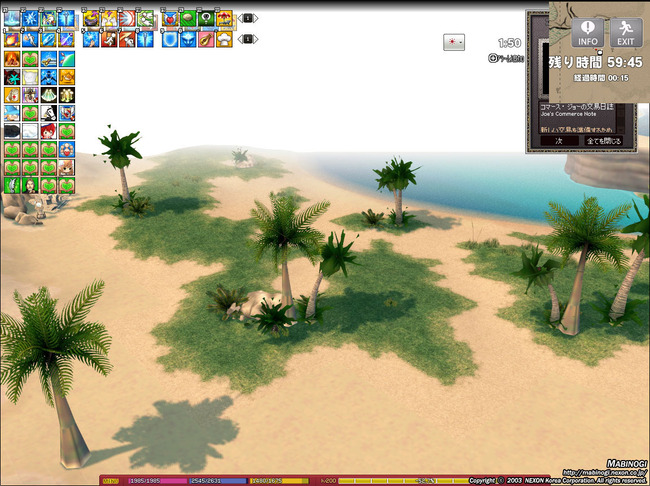Click the 残り時間 59:45 timer
The image size is (650, 486).
coord(596,63)
